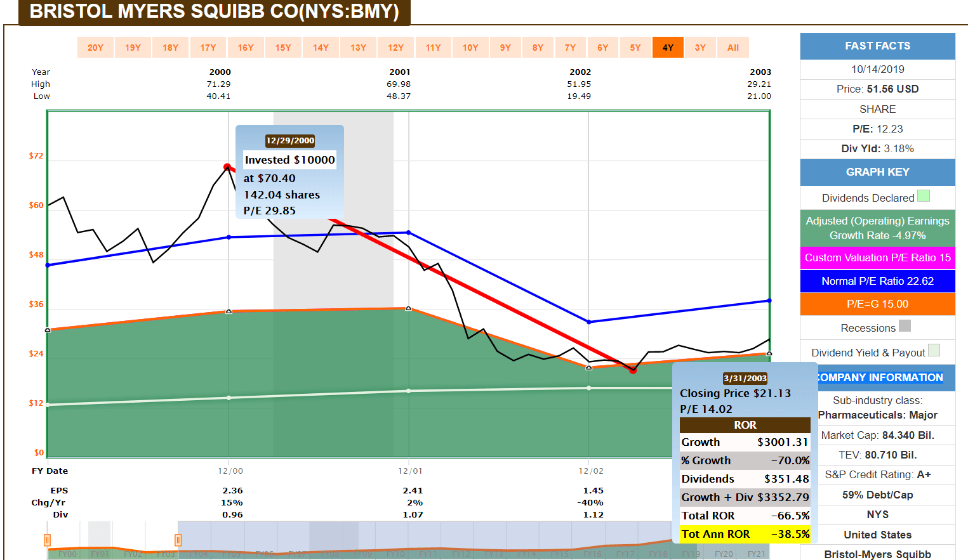Click the FAST FACTS header
Screen dimensions: 968x560
[878, 46]
